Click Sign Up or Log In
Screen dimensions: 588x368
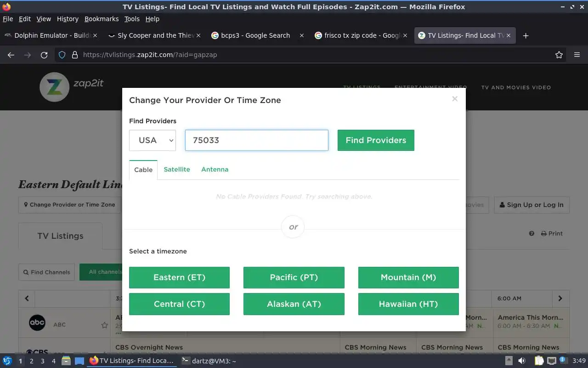[x=531, y=205]
